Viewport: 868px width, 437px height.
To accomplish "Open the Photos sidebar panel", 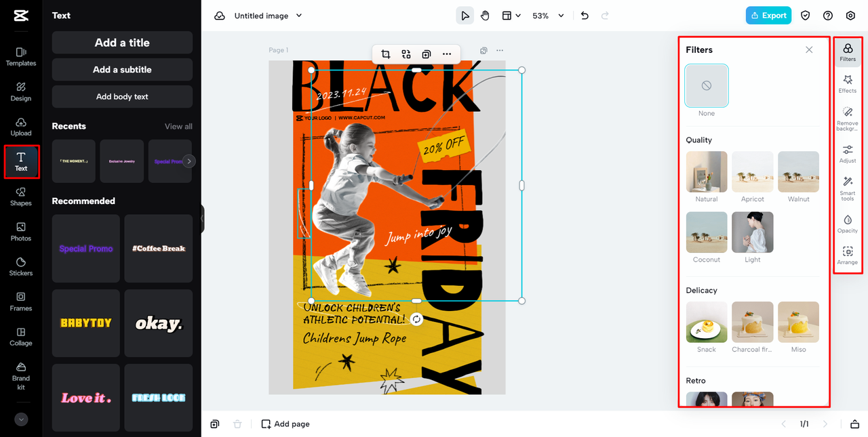I will point(21,232).
